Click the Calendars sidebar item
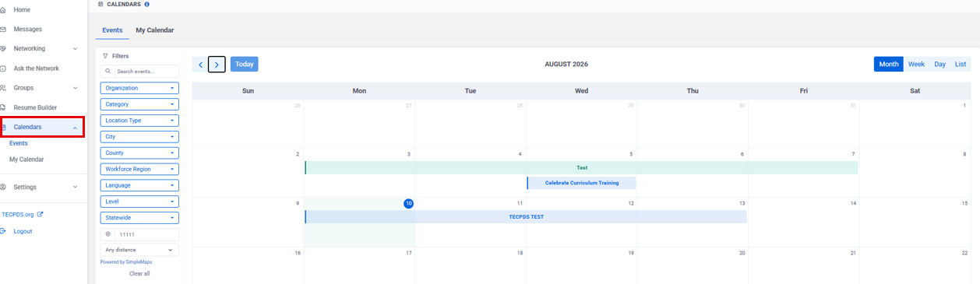 click(42, 127)
